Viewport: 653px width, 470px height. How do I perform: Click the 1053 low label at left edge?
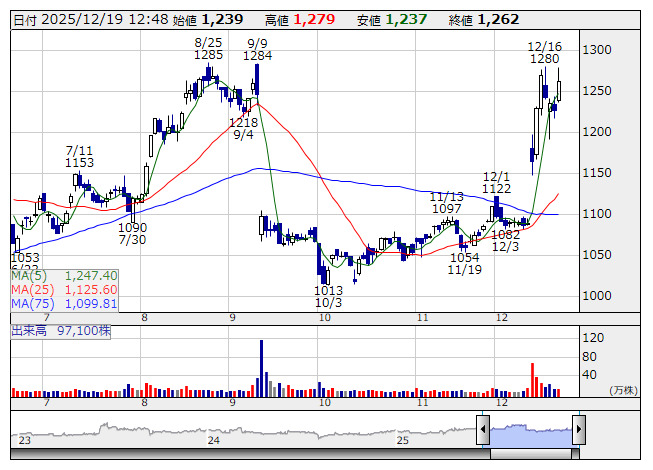coord(25,258)
